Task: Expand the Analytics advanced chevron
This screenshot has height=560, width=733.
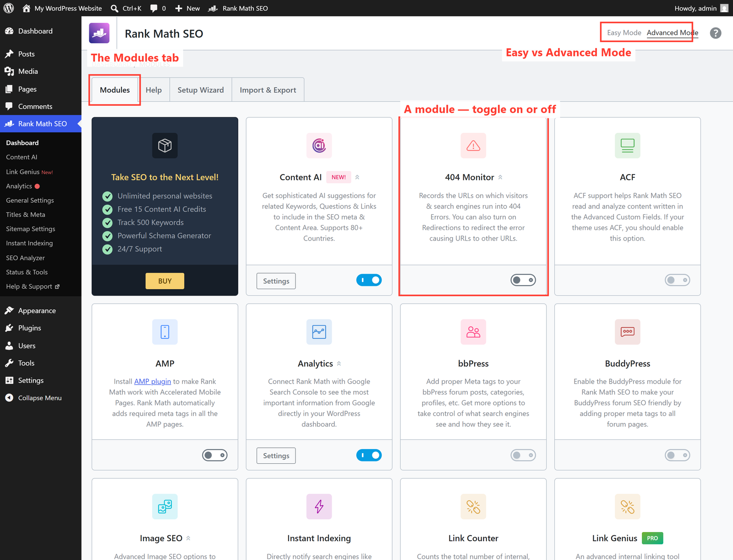Action: click(339, 363)
